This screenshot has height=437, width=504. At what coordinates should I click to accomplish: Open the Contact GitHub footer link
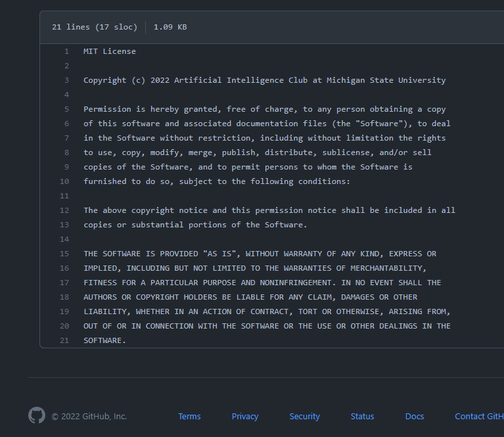pyautogui.click(x=479, y=417)
